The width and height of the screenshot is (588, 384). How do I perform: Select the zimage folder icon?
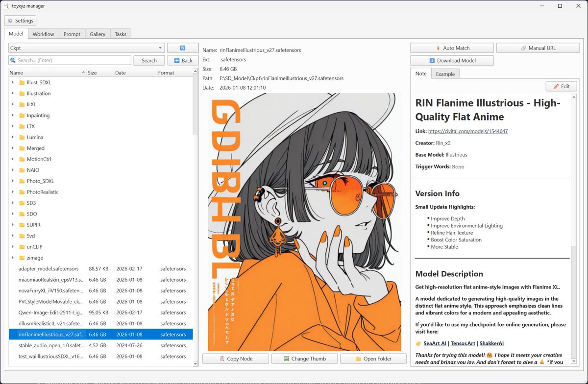22,258
